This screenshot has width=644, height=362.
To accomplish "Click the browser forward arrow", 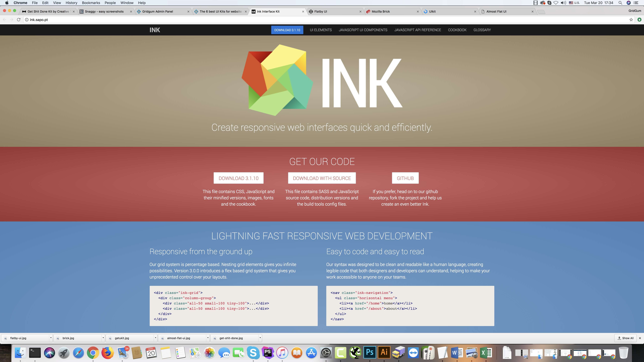I will pos(11,20).
